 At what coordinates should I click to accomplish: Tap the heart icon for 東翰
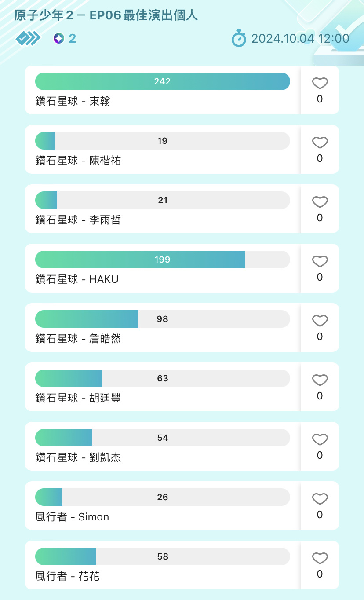pyautogui.click(x=320, y=83)
